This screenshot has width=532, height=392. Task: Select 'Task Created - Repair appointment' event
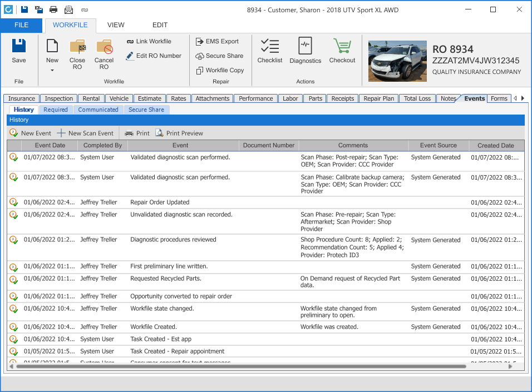178,351
